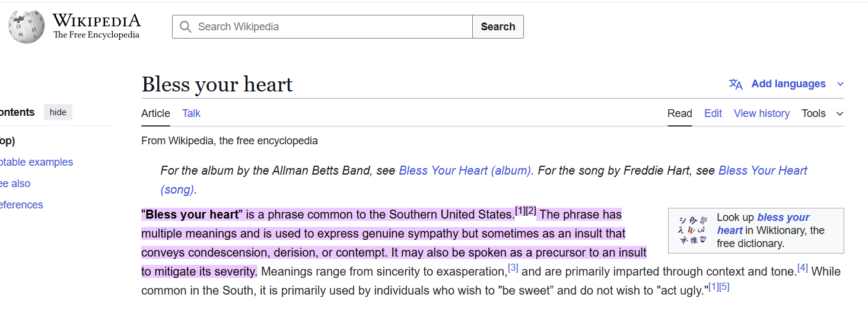Jump to the References section

click(22, 205)
